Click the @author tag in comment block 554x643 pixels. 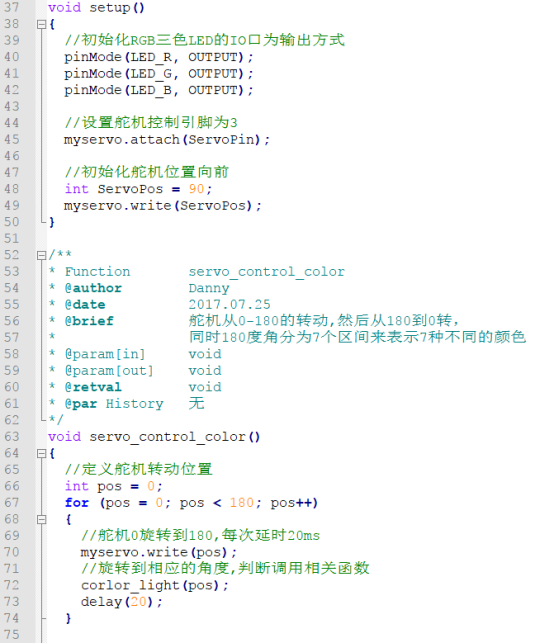[93, 288]
